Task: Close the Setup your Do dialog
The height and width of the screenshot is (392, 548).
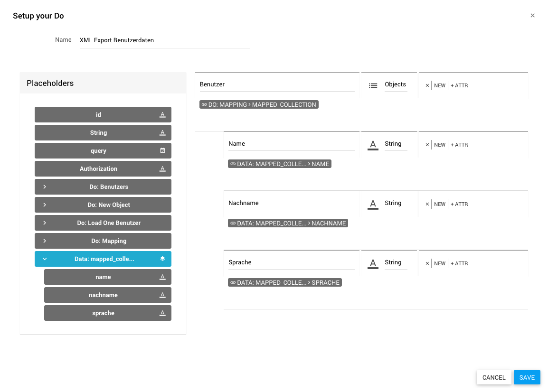Action: tap(532, 16)
